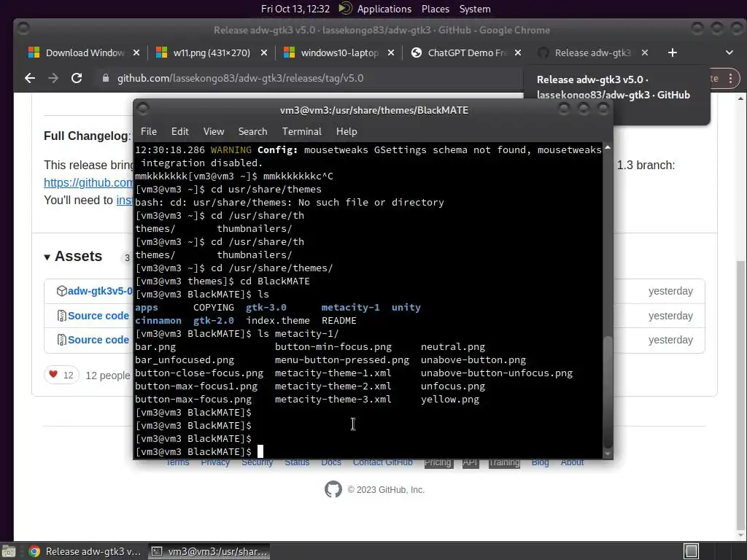Click the Chrome page scrollbar handle

(x=740, y=395)
